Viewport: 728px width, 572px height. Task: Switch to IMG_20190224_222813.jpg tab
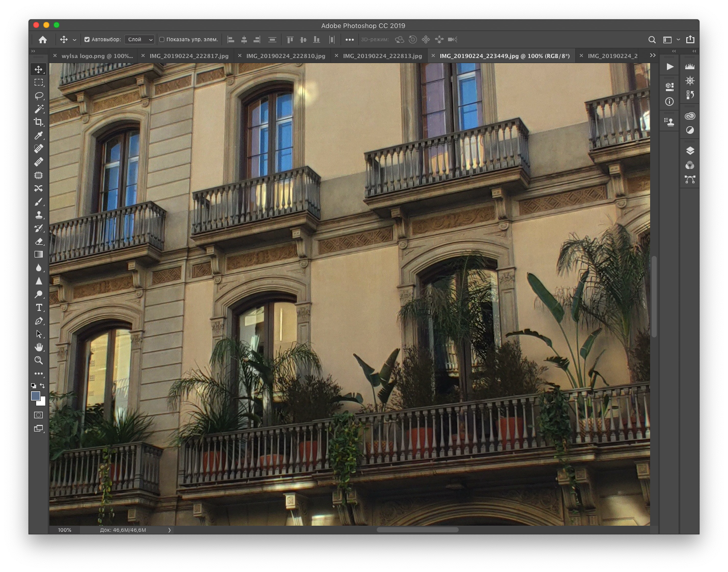(x=382, y=56)
